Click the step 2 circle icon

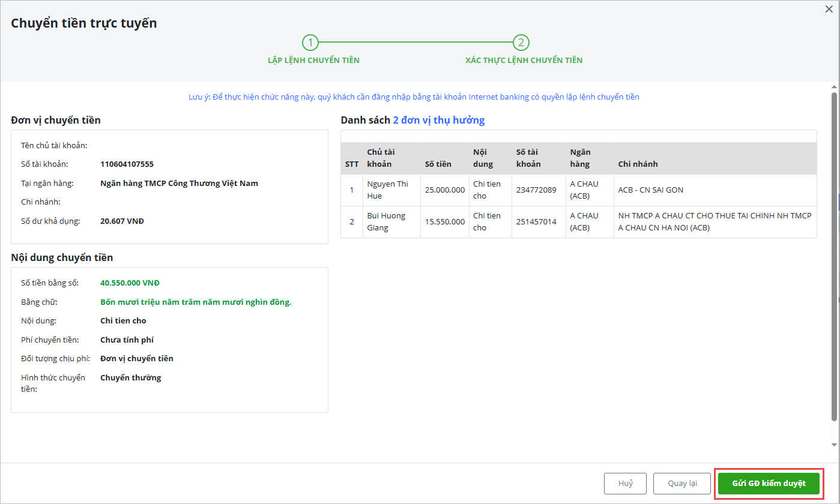521,43
